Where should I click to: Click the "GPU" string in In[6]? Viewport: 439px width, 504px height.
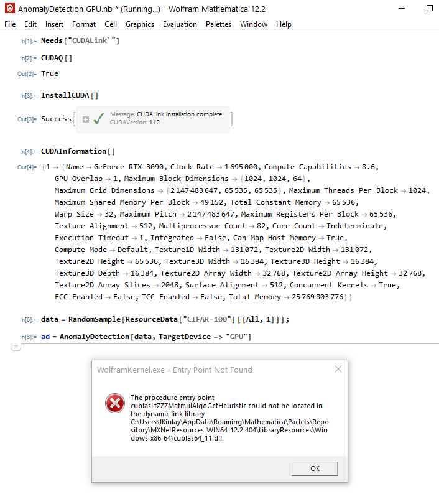[x=237, y=337]
